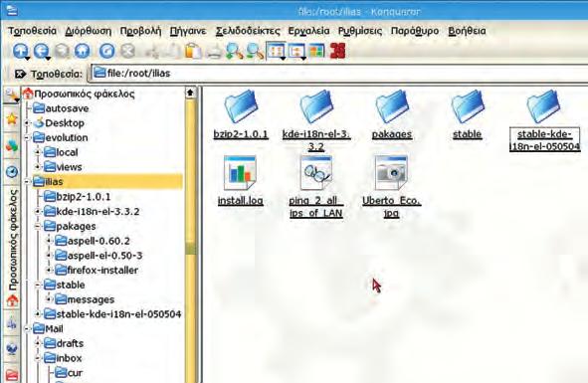The height and width of the screenshot is (383, 588).
Task: Open the Σελιδοδείκτες menu
Action: [248, 31]
